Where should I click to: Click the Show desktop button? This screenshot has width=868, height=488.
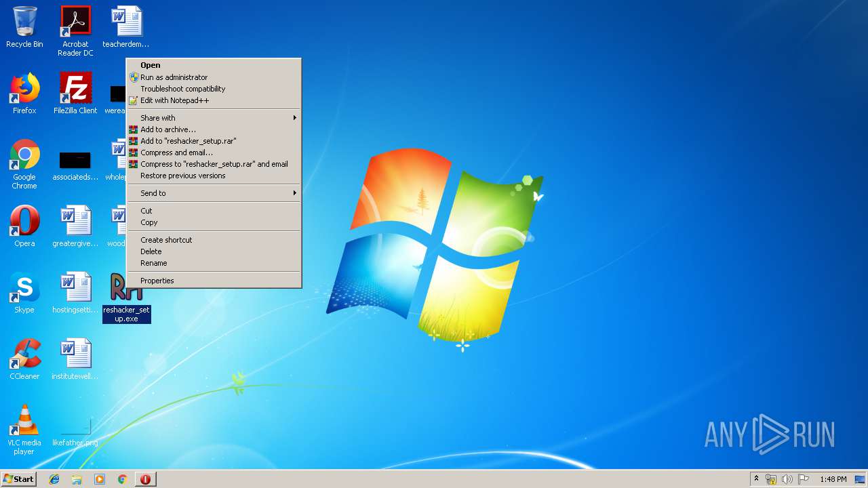pos(860,479)
